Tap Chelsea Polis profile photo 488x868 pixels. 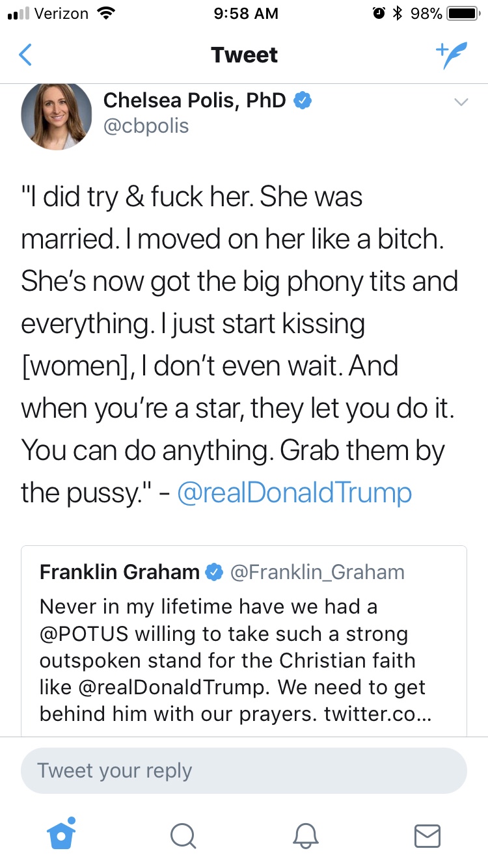pyautogui.click(x=57, y=116)
